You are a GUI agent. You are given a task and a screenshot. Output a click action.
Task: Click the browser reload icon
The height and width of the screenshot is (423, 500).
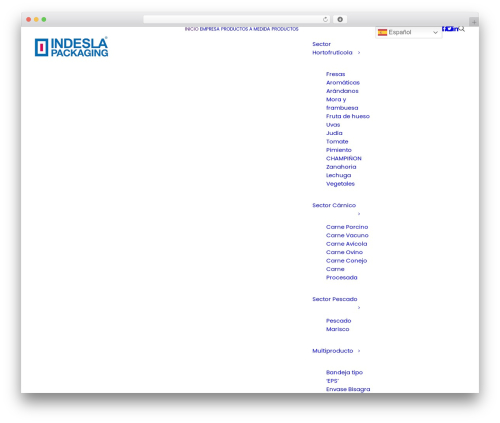tap(325, 19)
